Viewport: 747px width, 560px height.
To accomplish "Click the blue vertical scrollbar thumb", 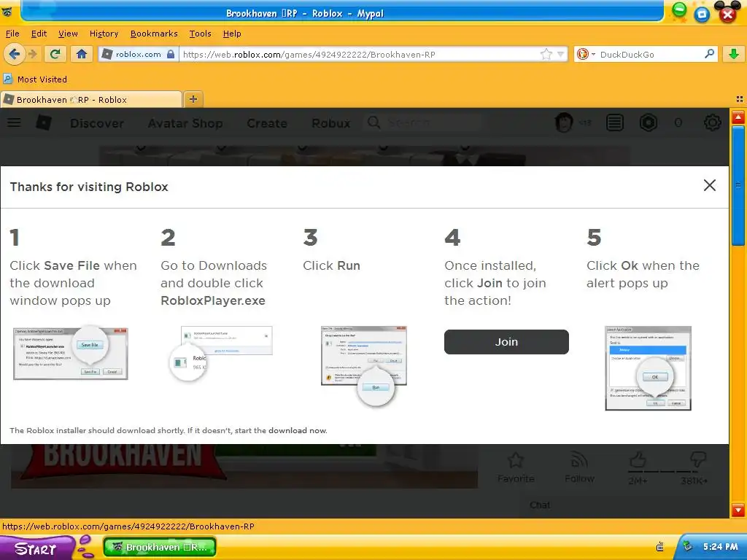I will (738, 185).
